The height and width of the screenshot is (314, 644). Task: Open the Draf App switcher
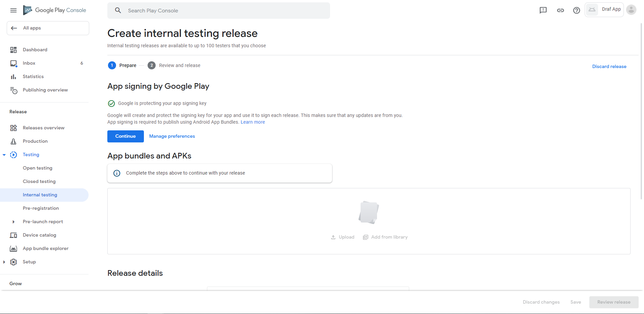click(604, 9)
